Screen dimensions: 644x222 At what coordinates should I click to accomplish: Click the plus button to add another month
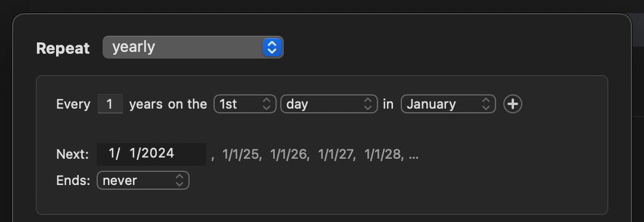click(x=513, y=104)
